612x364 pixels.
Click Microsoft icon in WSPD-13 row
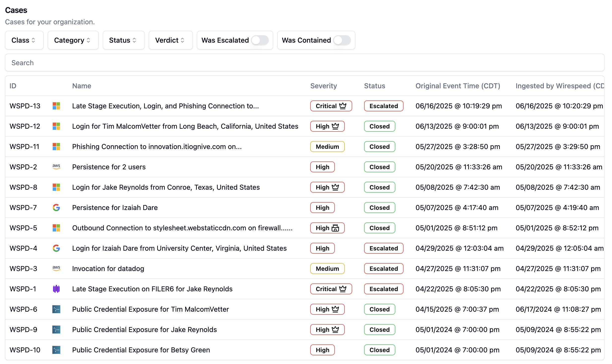pyautogui.click(x=56, y=106)
